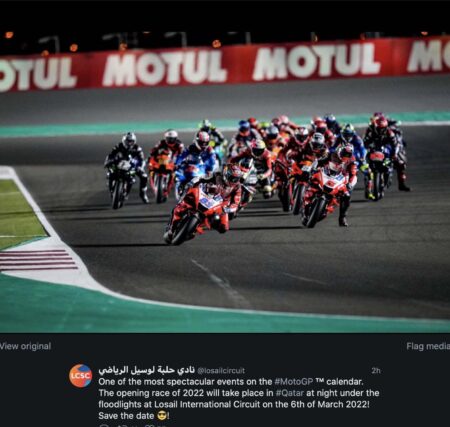The width and height of the screenshot is (450, 427).
Task: Open the tweet's 2h timestamp
Action: pos(376,371)
